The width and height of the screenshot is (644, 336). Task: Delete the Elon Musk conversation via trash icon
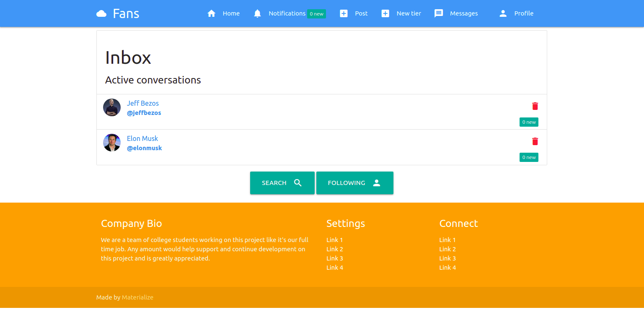click(x=535, y=141)
